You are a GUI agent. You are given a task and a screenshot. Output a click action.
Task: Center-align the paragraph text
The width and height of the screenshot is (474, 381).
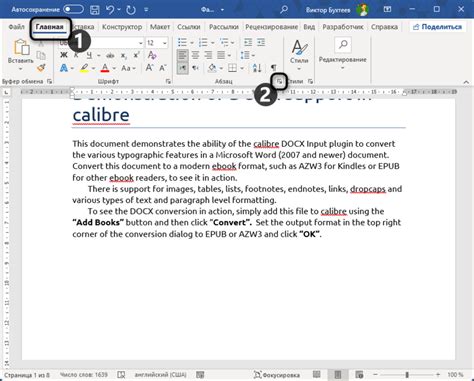tap(195, 55)
